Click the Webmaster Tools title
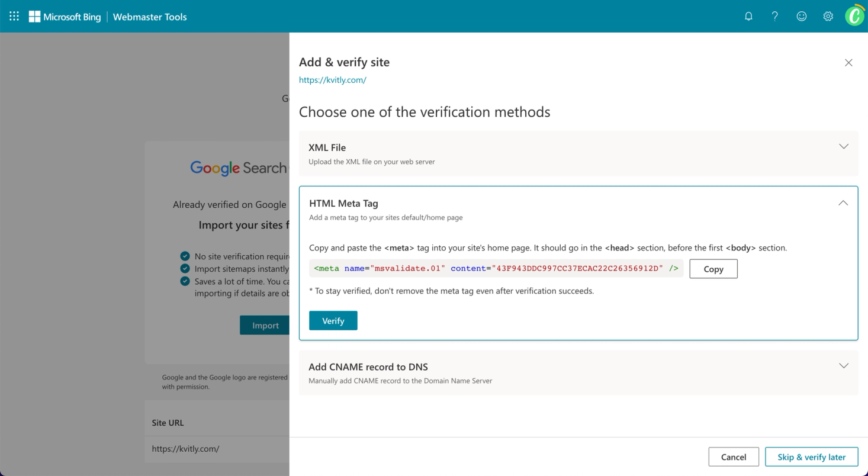 pos(150,17)
